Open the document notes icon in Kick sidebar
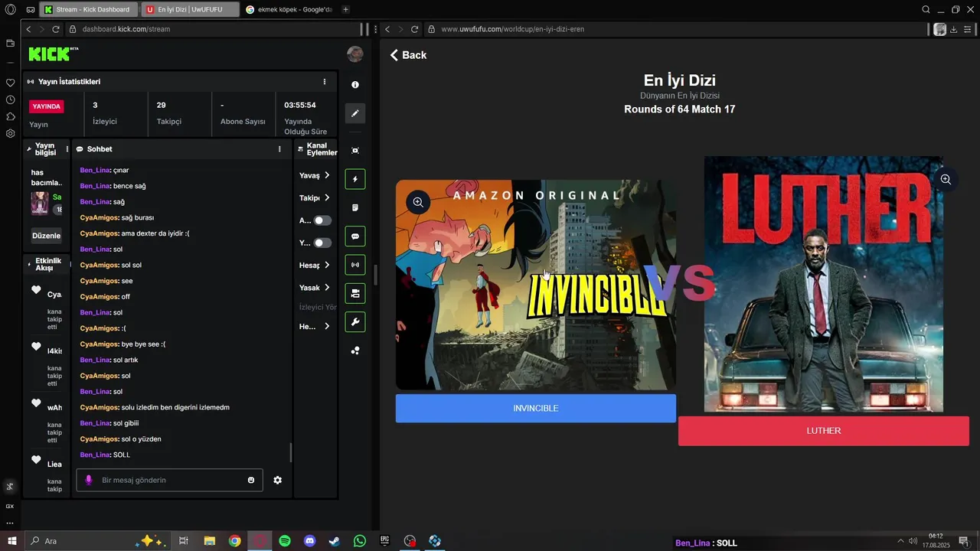980x551 pixels. tap(355, 207)
